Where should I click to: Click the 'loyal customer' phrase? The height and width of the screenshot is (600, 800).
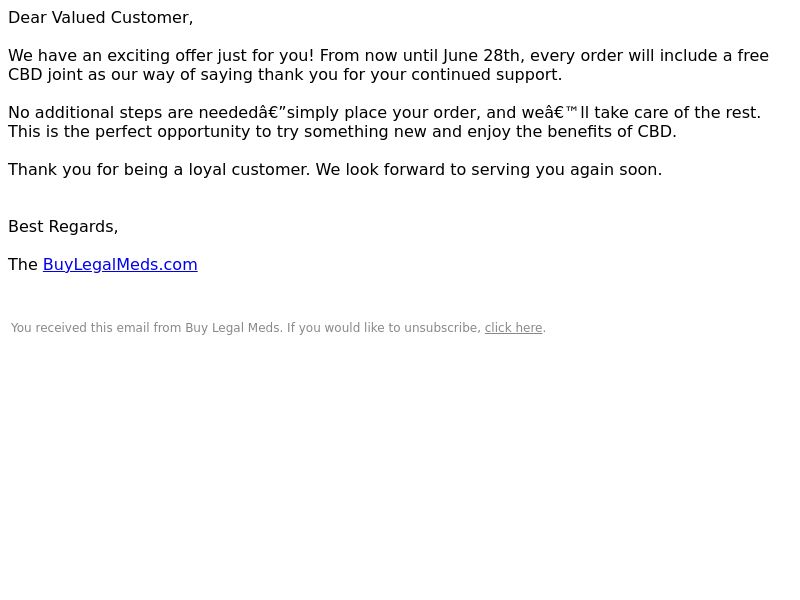coord(247,169)
